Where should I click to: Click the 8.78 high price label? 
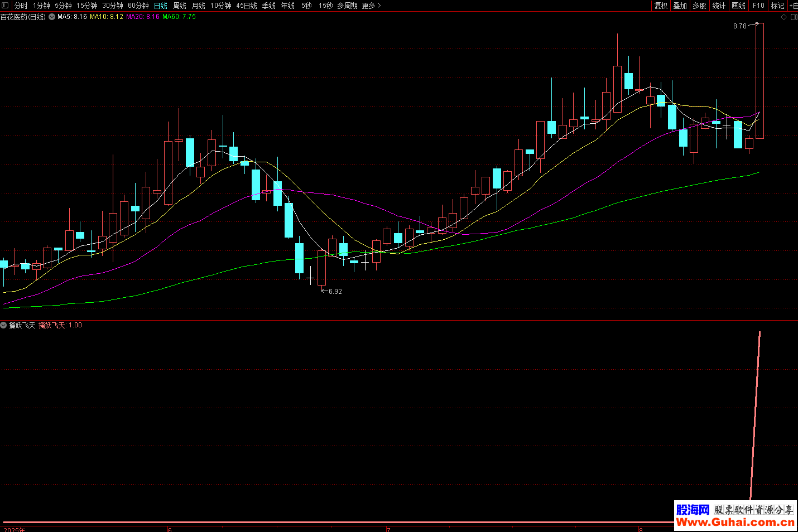tap(739, 26)
